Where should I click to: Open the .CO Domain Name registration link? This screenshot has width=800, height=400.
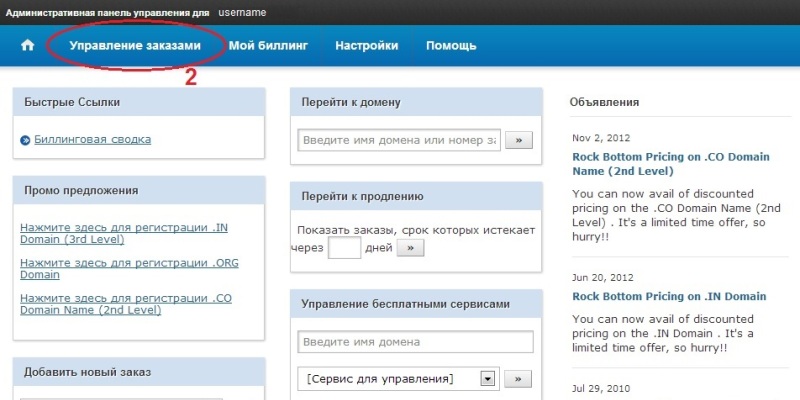point(126,304)
